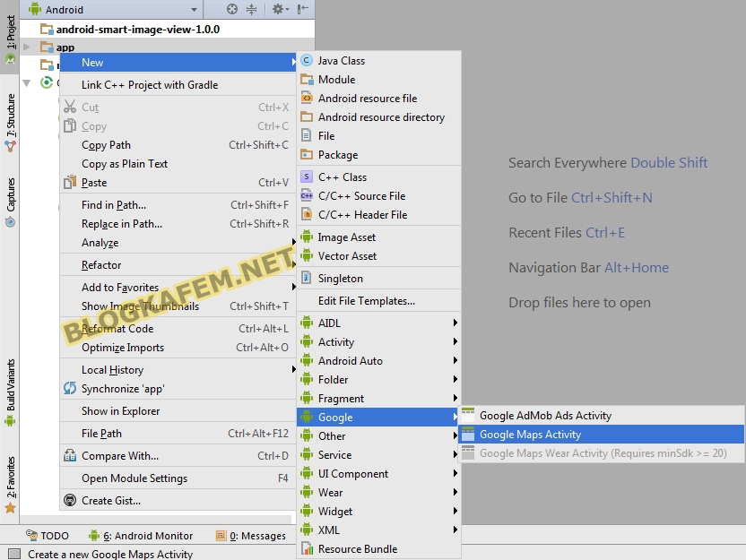Open the 7: Structure side tab
Viewport: 746px width, 560px height.
10,123
